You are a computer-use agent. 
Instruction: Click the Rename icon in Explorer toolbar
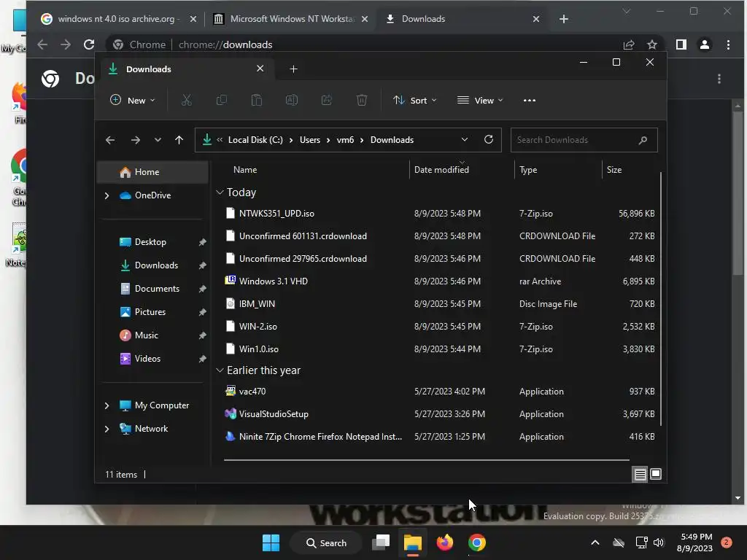[292, 101]
